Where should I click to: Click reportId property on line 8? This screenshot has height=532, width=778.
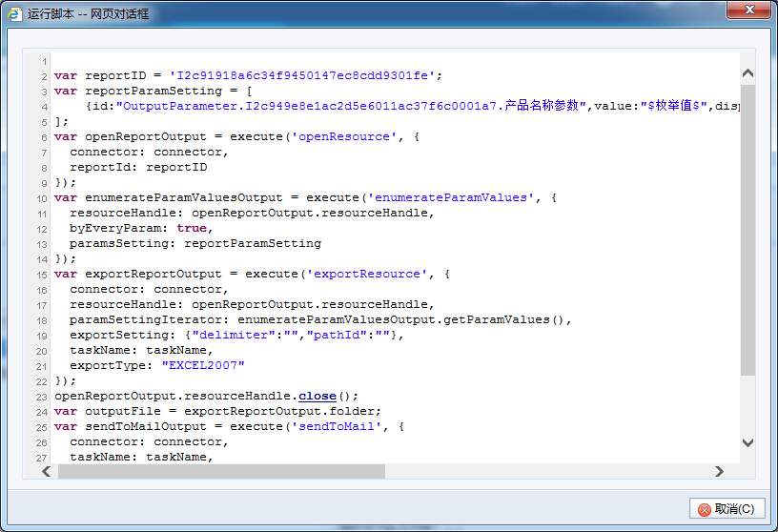100,167
